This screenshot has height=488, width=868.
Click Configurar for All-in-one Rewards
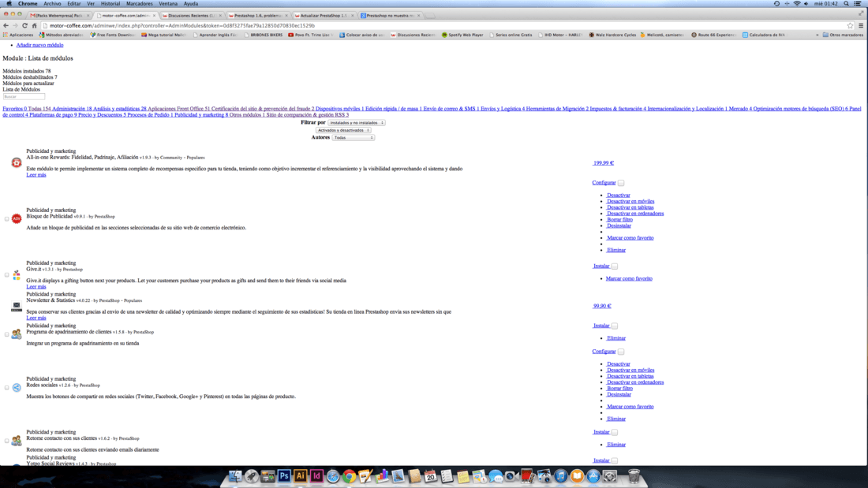pos(604,183)
